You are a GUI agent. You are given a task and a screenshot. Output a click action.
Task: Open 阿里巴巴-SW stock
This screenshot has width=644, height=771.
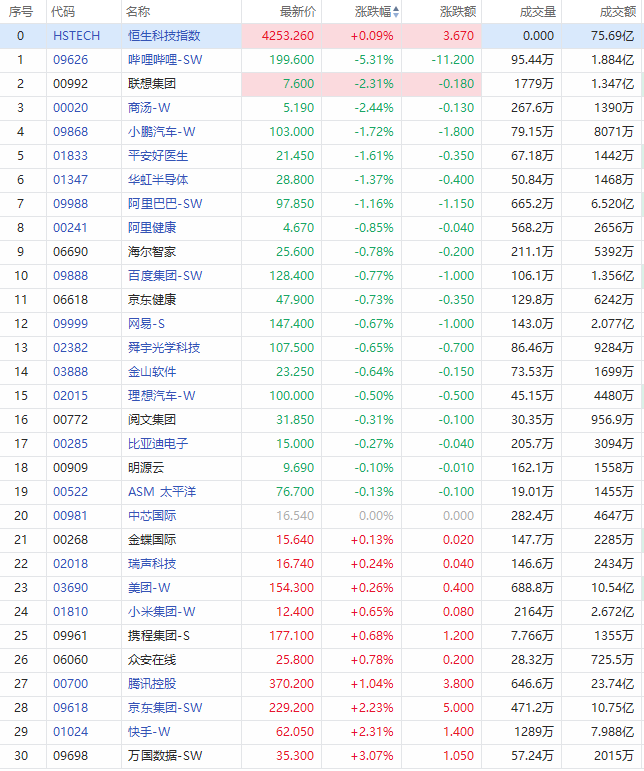tap(165, 204)
